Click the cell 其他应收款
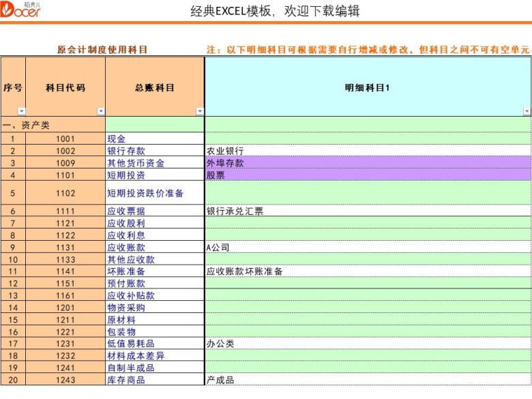The height and width of the screenshot is (399, 532). [155, 260]
